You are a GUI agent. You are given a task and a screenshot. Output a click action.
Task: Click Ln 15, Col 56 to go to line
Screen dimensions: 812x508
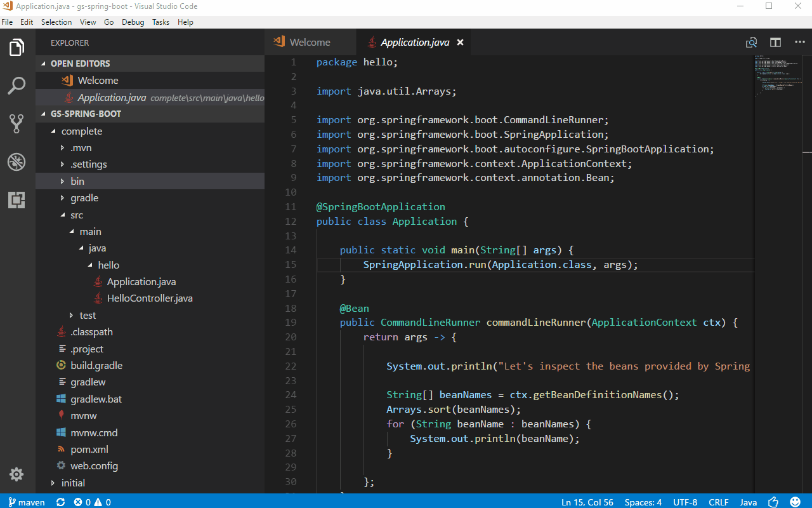tap(587, 502)
